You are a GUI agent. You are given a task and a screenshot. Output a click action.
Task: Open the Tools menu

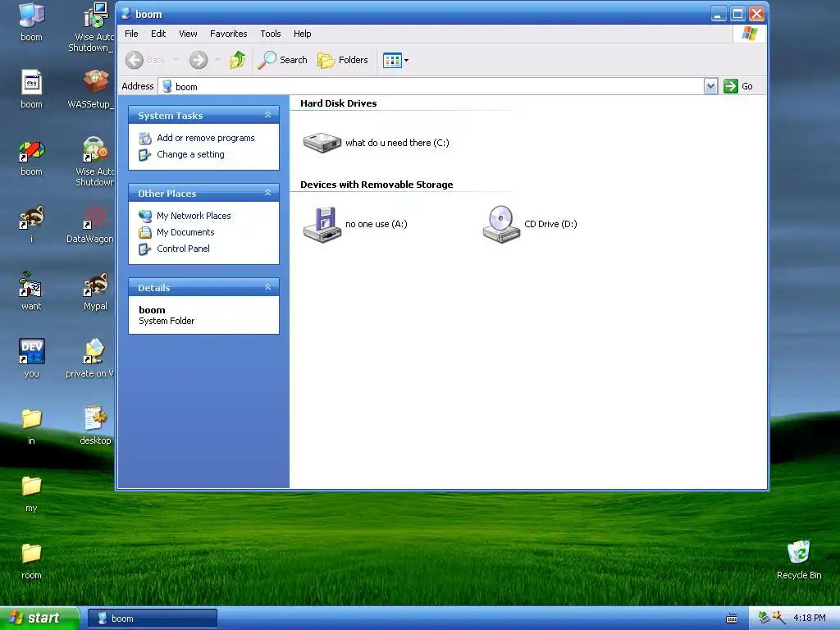click(x=271, y=34)
